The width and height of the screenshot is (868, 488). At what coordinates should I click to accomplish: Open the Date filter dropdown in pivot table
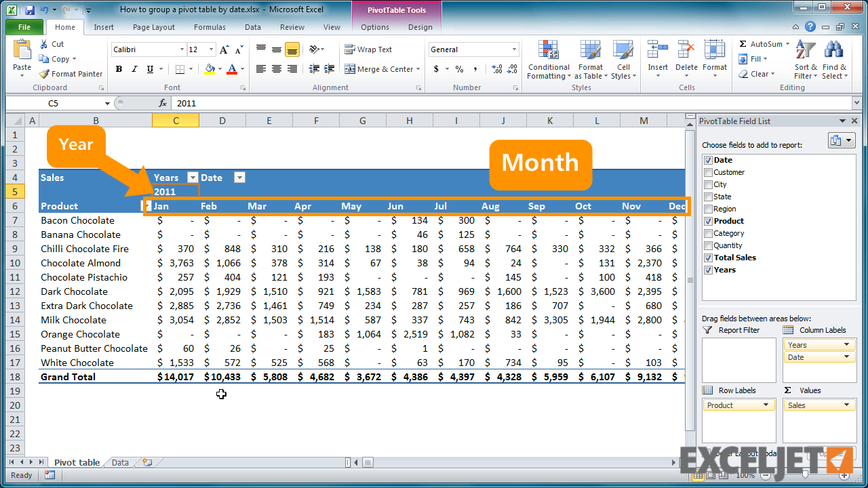[239, 178]
